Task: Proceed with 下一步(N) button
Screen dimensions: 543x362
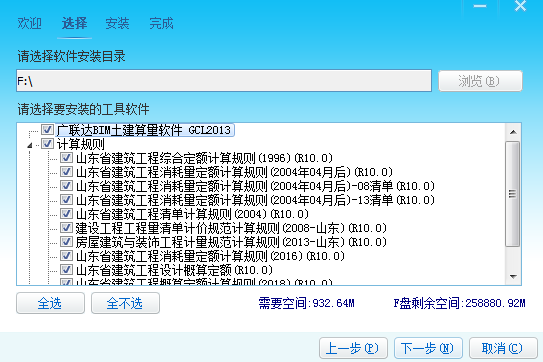Action: coord(428,348)
